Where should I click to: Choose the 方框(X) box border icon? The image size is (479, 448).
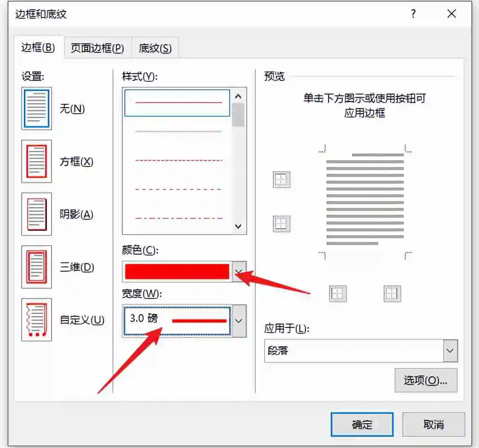coord(37,161)
